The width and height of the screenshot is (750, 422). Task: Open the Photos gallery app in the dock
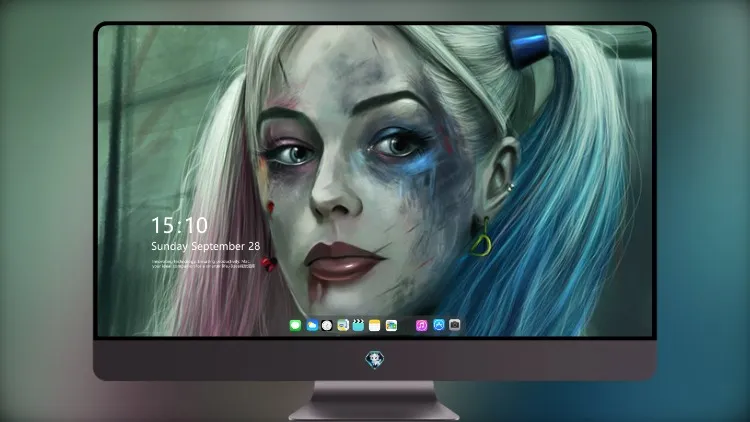(391, 325)
